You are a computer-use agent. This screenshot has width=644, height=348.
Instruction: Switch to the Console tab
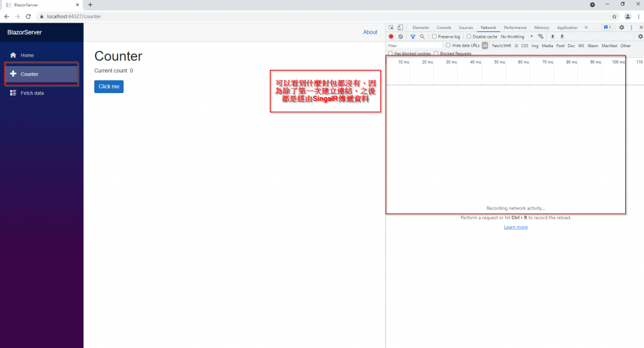tap(443, 28)
